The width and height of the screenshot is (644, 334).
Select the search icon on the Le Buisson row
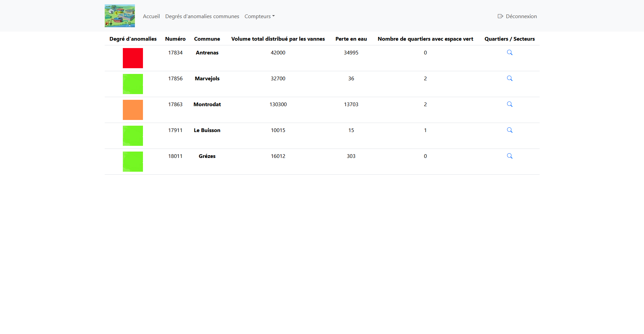click(509, 130)
